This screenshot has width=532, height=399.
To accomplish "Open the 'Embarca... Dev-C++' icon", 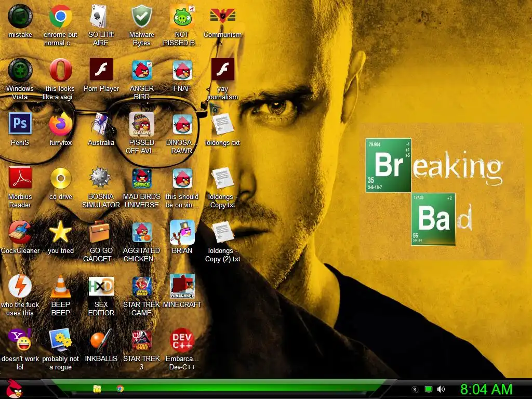I will [182, 340].
